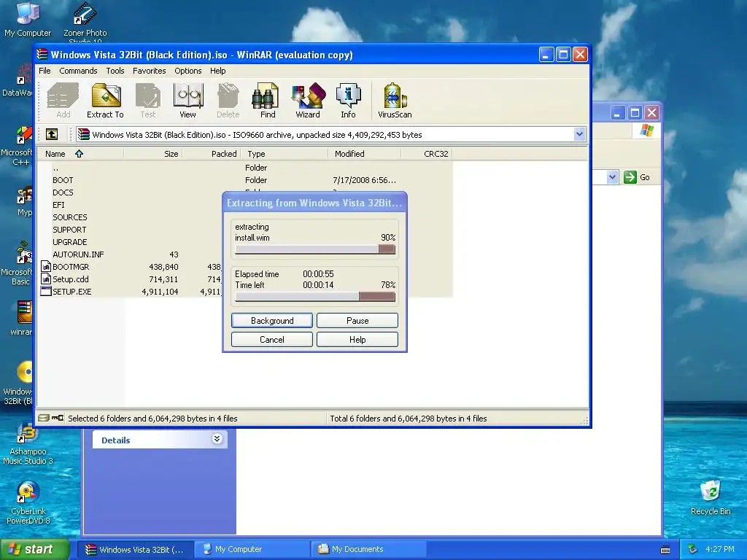This screenshot has height=560, width=747.
Task: Click the drive icon in status bar
Action: [x=44, y=418]
